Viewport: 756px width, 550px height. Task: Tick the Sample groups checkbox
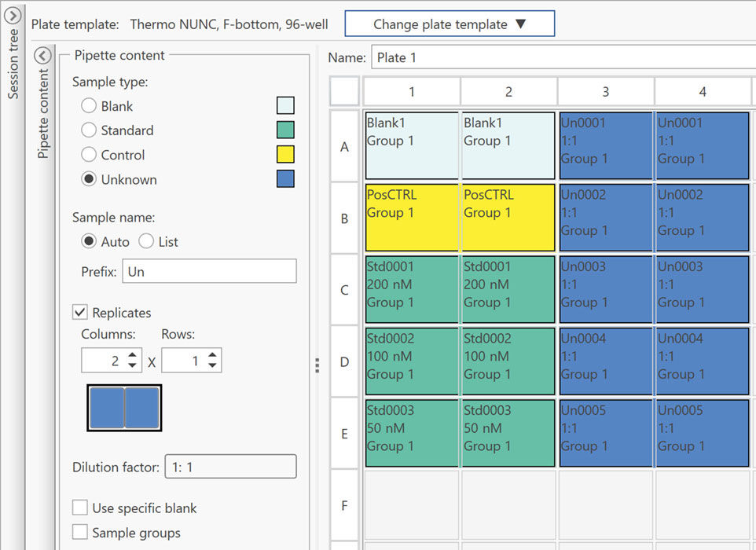coord(80,533)
